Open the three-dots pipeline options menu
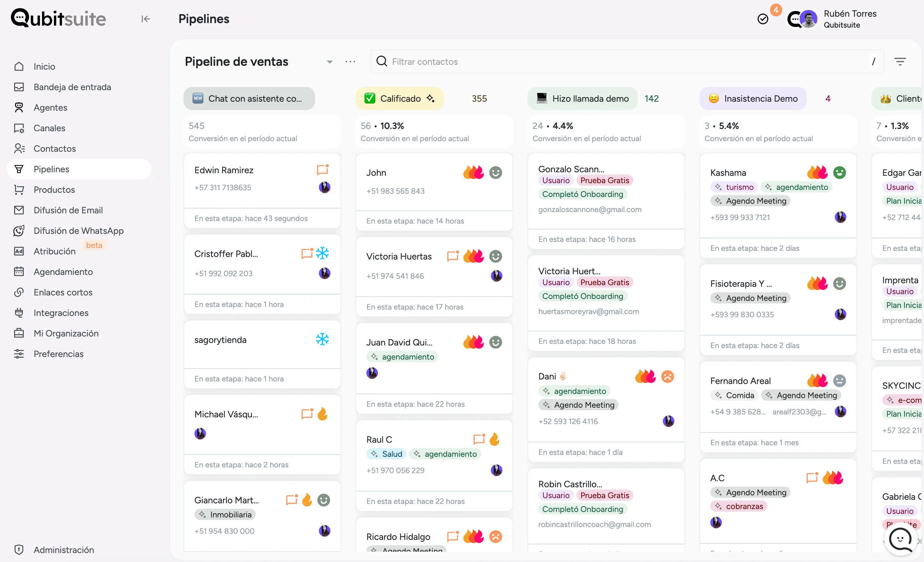 click(x=350, y=62)
